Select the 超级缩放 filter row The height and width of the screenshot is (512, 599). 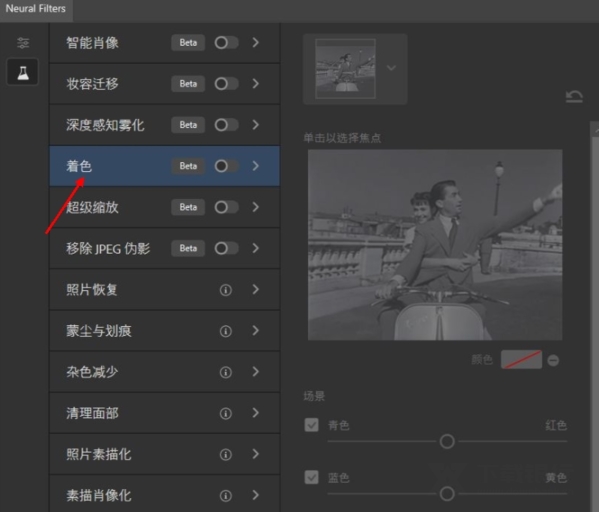[x=165, y=207]
